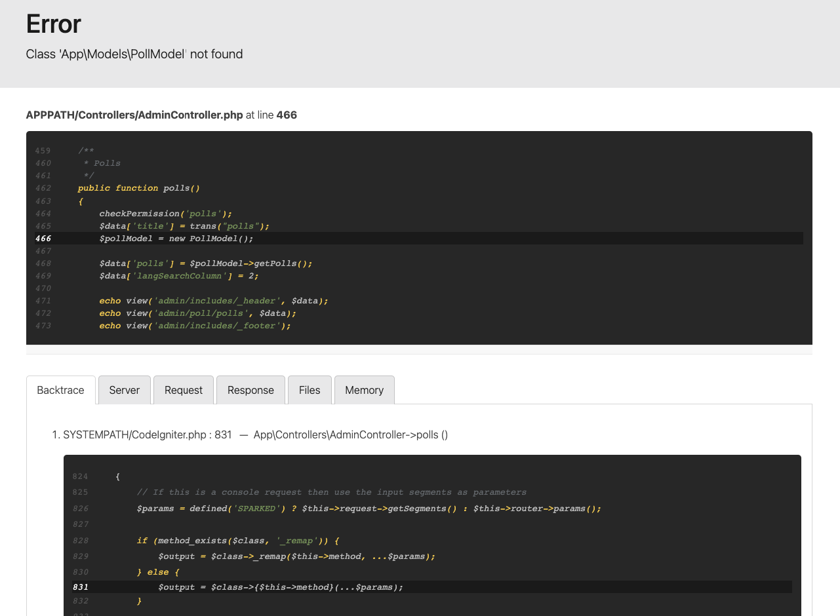The height and width of the screenshot is (616, 840).
Task: Click echo view('admin/includes/_footer');
Action: click(x=195, y=326)
